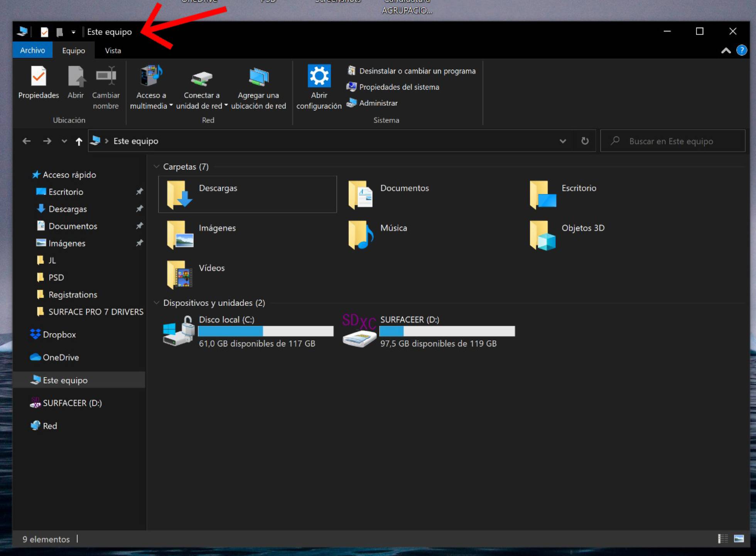Viewport: 756px width, 556px height.
Task: Click Disco local C drive storage bar
Action: coord(266,332)
